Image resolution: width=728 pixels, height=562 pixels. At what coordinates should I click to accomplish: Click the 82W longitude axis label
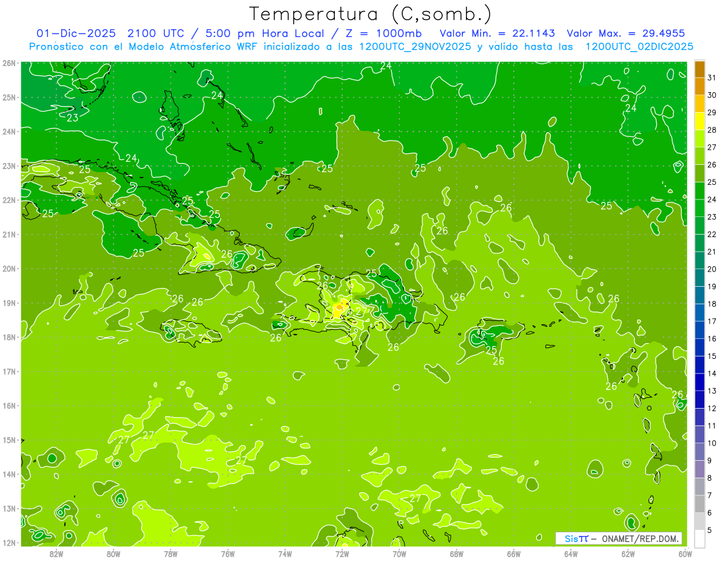56,554
